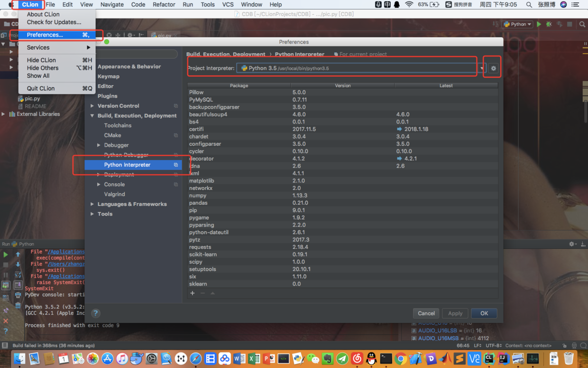Click the Run panel settings gear icon
Image resolution: width=588 pixels, height=368 pixels.
tap(572, 244)
